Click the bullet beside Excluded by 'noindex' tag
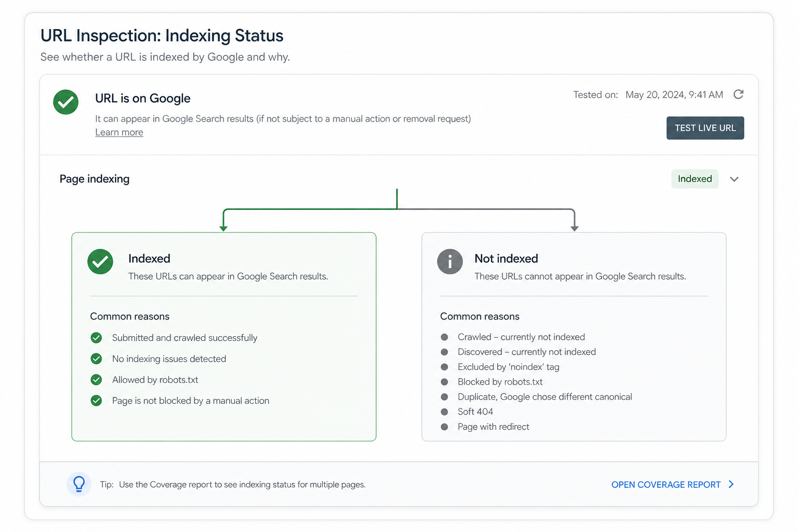798x532 pixels. click(444, 367)
